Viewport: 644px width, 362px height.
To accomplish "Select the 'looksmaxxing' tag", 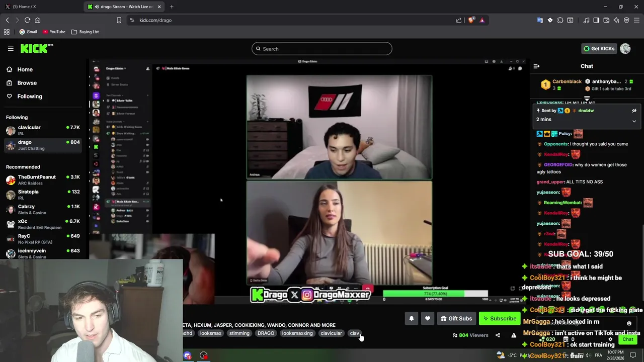I will [297, 333].
